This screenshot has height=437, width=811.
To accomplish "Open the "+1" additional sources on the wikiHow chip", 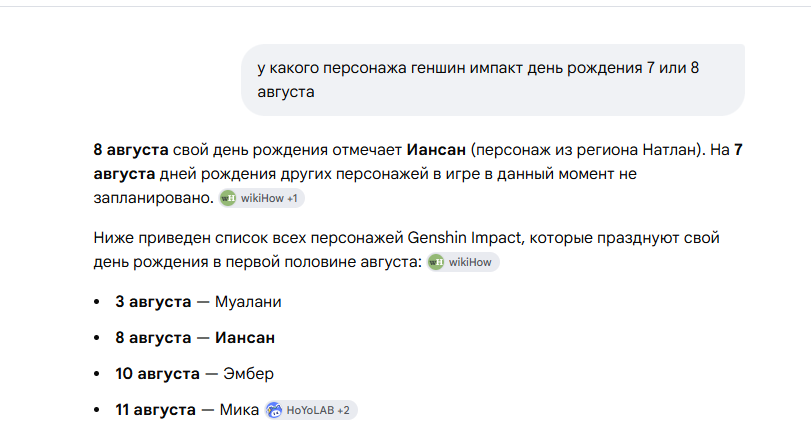I will click(292, 199).
